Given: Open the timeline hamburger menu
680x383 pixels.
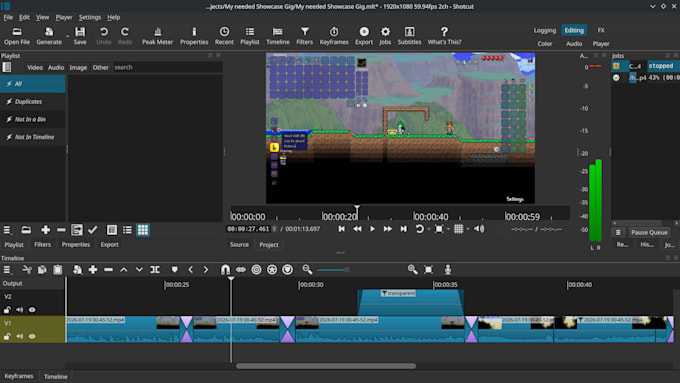Looking at the screenshot, I should 7,270.
